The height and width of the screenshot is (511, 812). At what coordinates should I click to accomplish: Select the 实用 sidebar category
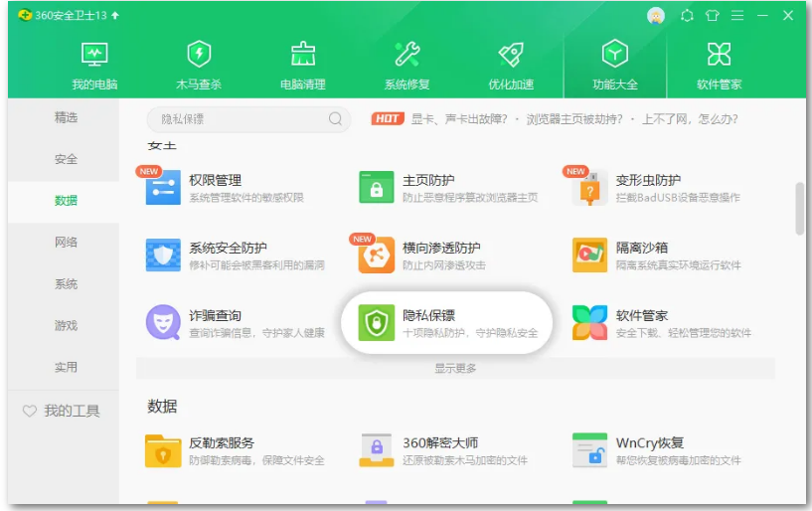(64, 367)
